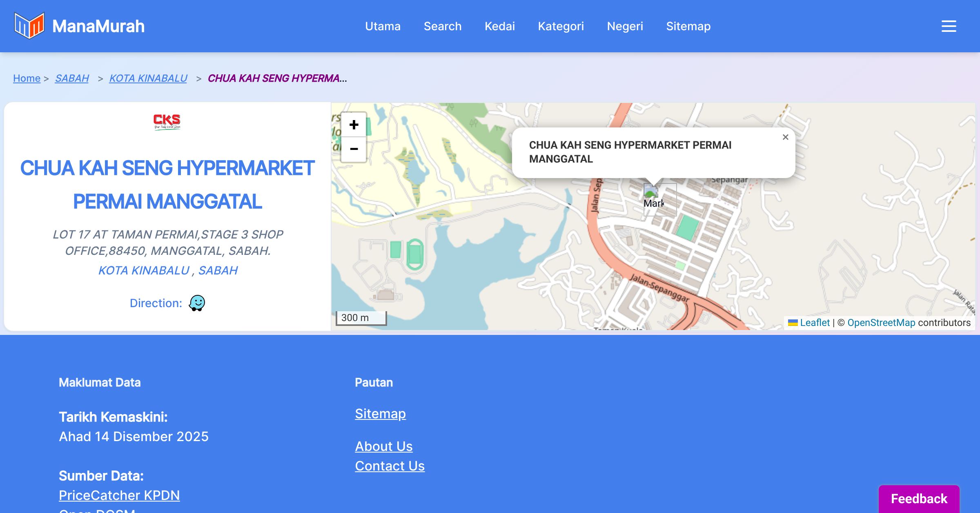Open the Feedback button
Viewport: 980px width, 513px height.
[x=919, y=498]
